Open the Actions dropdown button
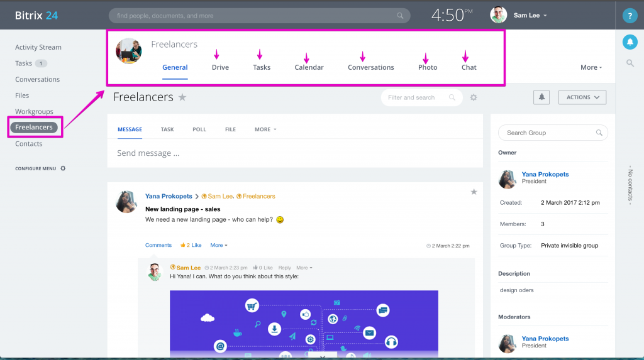The width and height of the screenshot is (644, 360). point(582,97)
